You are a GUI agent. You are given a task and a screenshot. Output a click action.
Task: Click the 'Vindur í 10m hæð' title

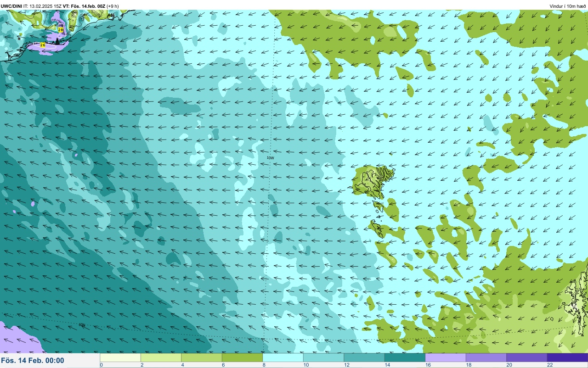click(567, 6)
